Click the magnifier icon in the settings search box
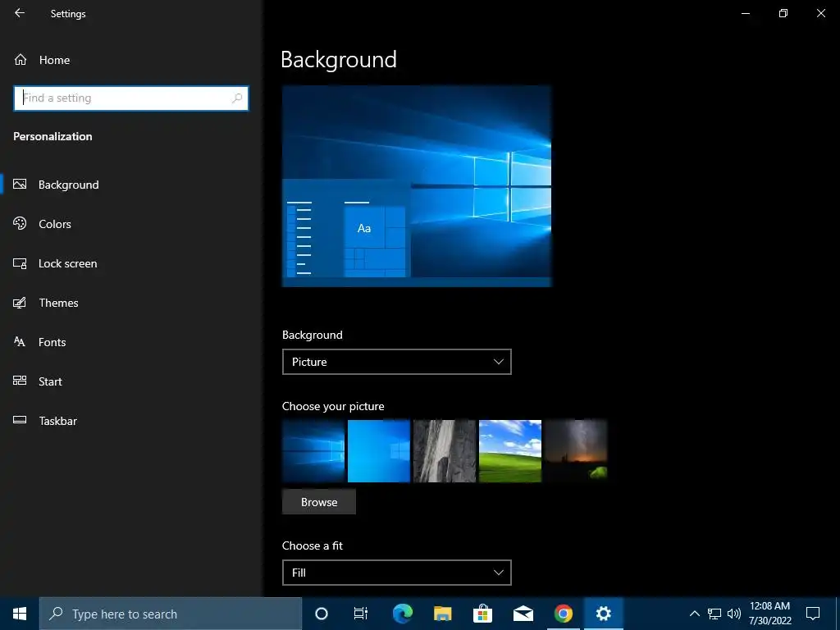 (x=237, y=98)
